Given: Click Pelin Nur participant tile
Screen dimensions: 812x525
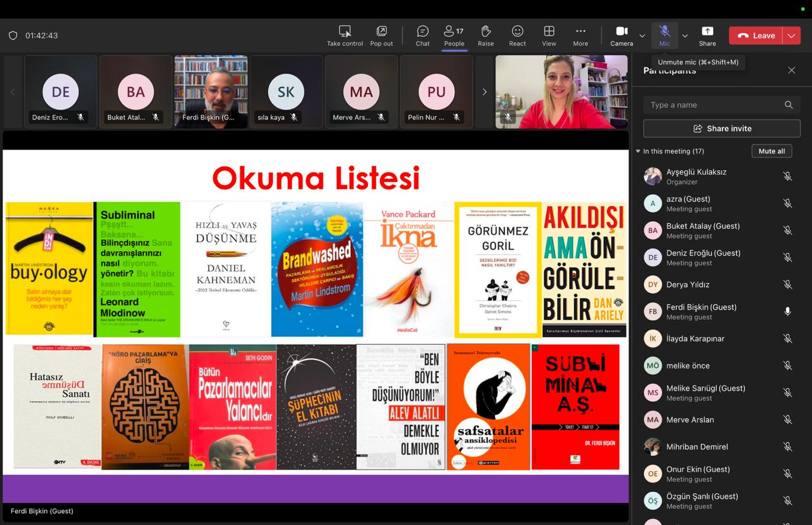Looking at the screenshot, I should tap(436, 92).
